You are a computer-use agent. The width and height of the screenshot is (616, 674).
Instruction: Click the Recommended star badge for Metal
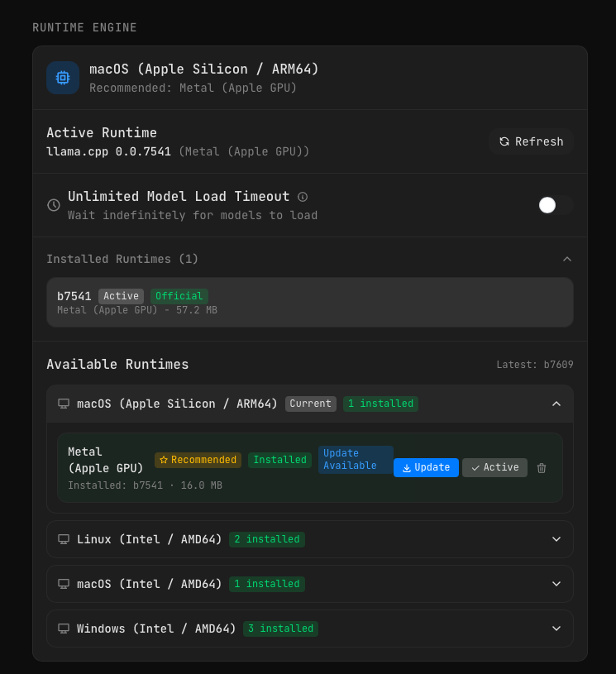[x=198, y=460]
